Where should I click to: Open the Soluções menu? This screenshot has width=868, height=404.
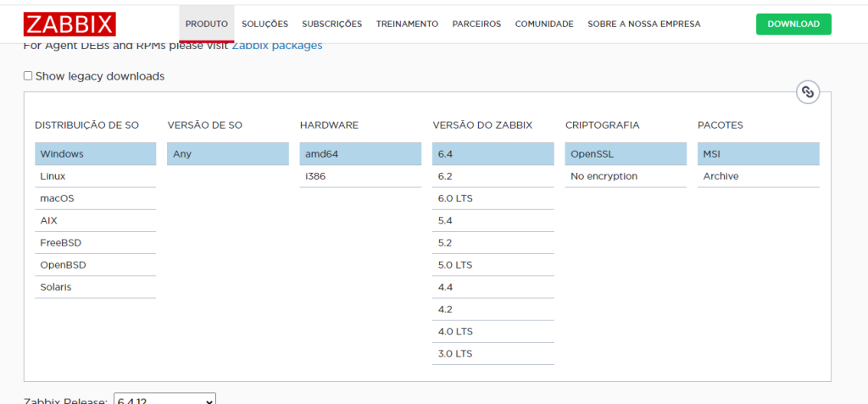[264, 24]
